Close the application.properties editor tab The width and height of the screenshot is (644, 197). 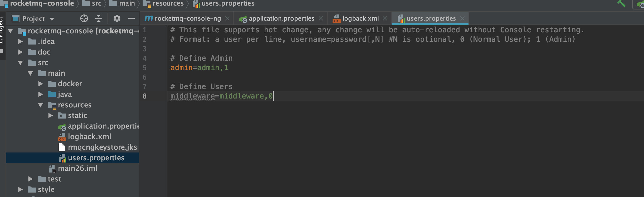(321, 18)
